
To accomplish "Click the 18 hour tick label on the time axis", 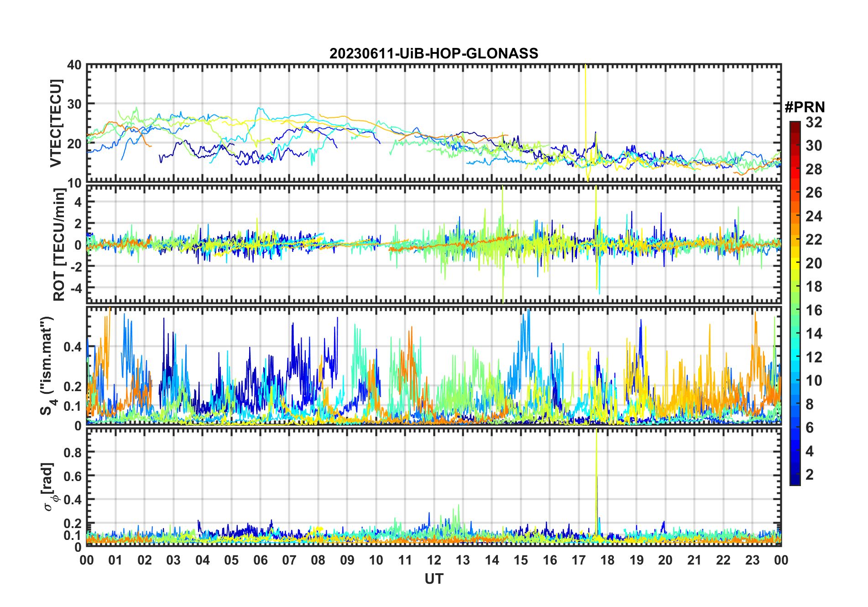I will tap(607, 560).
